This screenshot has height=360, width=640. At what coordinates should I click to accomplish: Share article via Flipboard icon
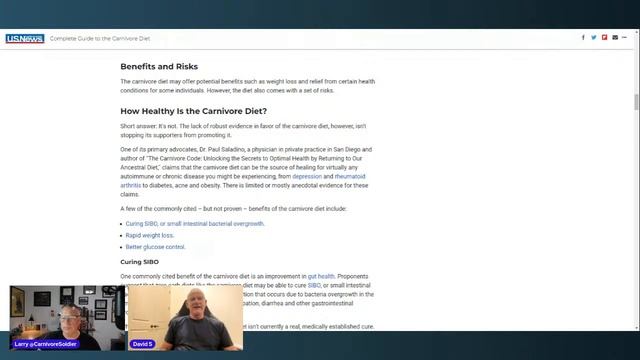click(604, 38)
